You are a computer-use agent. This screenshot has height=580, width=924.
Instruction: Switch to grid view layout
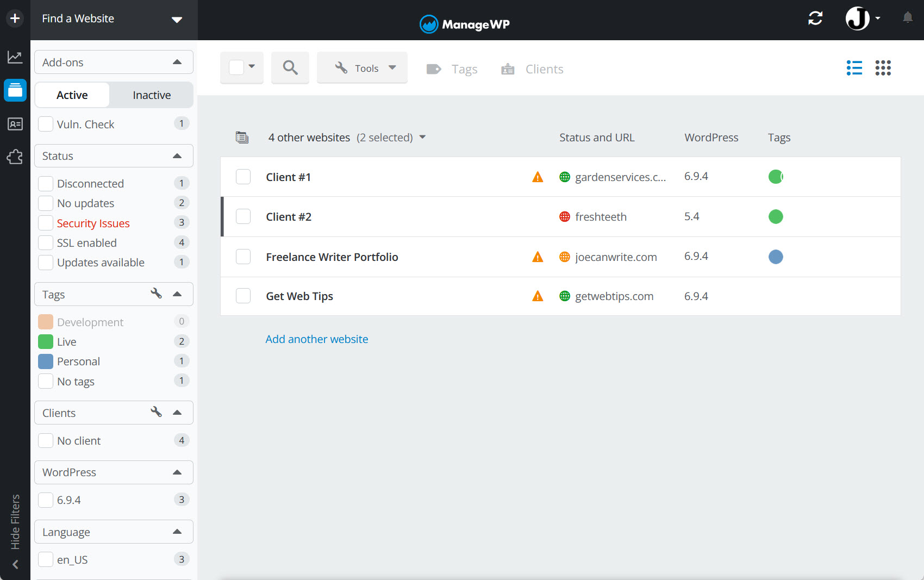[x=883, y=67]
